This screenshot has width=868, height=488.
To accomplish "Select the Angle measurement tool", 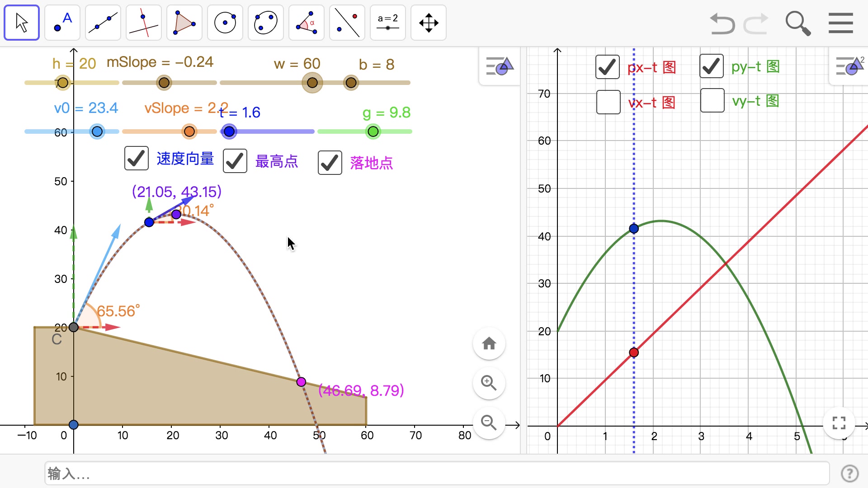I will (x=306, y=22).
